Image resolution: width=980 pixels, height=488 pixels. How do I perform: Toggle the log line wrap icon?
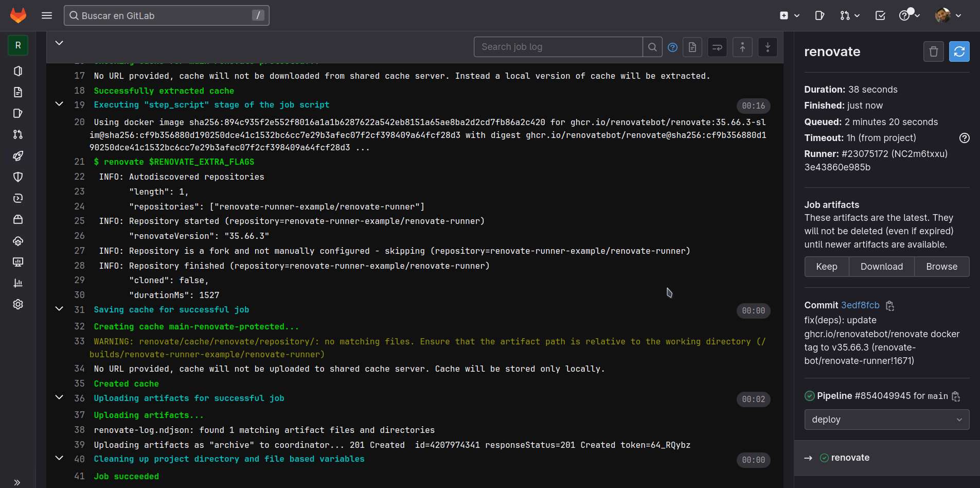tap(717, 47)
